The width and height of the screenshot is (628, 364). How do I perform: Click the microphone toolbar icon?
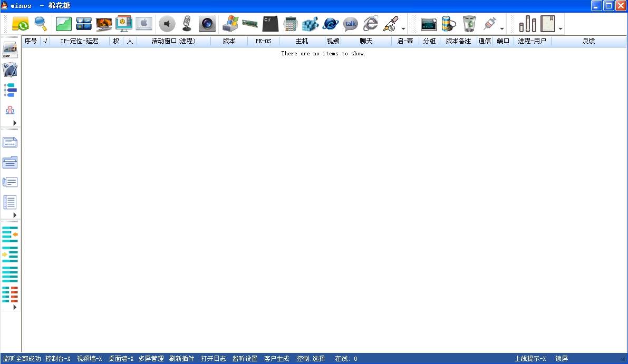click(187, 24)
